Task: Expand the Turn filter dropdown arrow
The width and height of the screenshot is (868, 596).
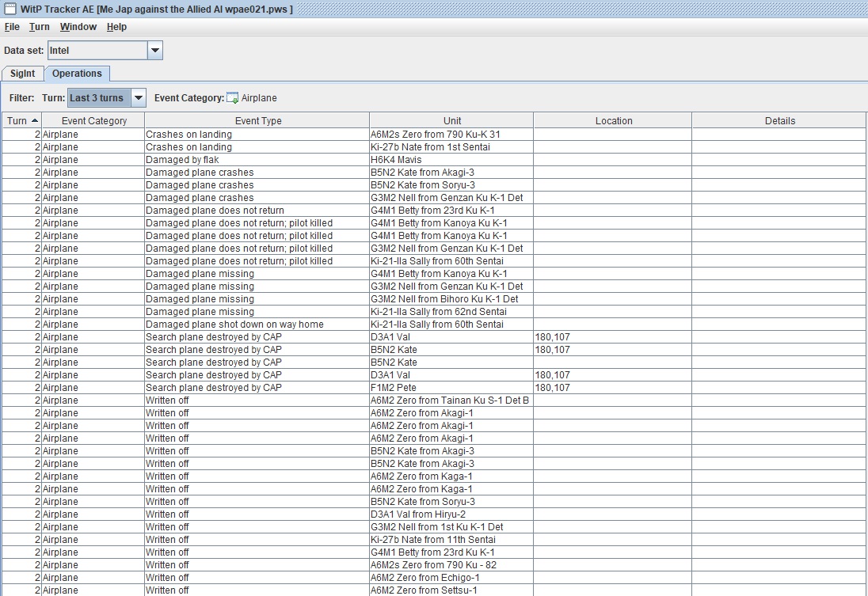Action: [x=139, y=98]
